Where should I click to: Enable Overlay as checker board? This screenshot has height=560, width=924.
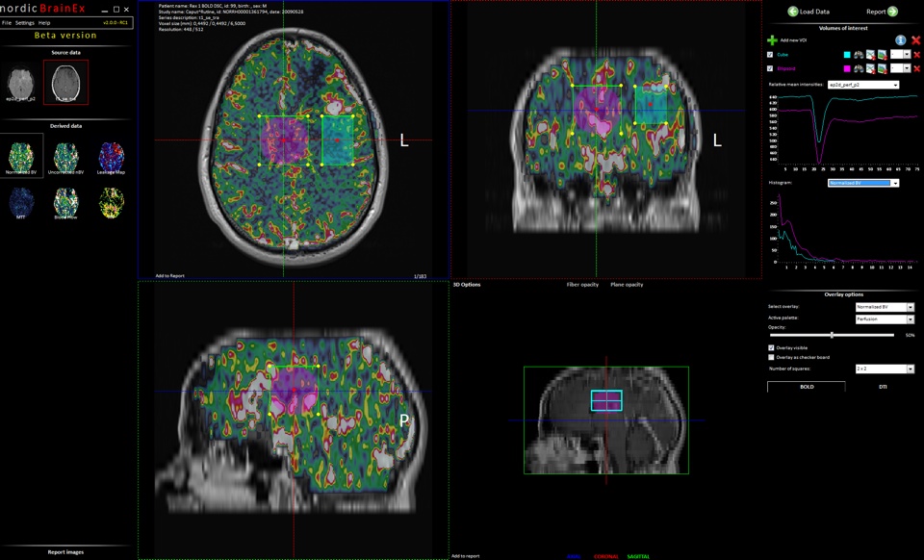point(771,357)
